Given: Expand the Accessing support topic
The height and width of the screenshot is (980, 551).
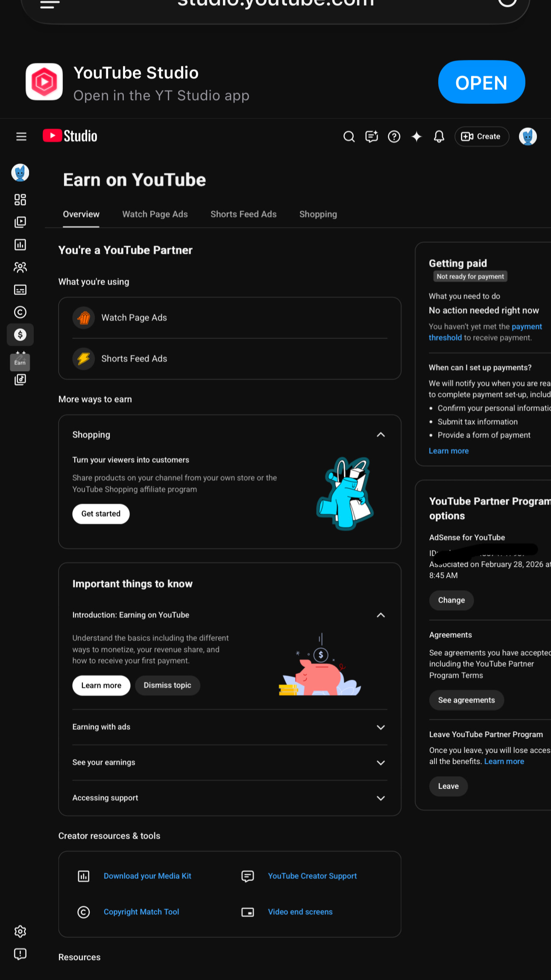Looking at the screenshot, I should (230, 798).
